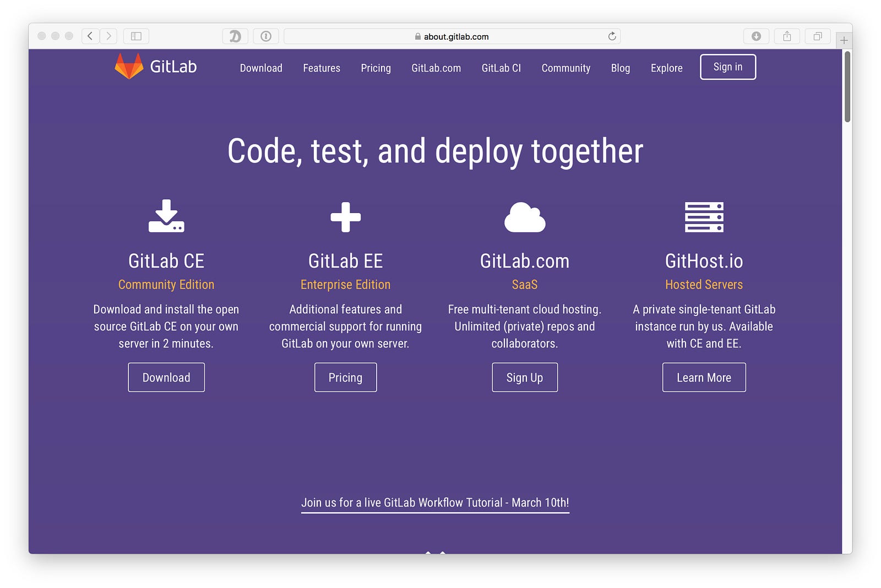Click the GitLab EE heading
Screen dimensions: 881x588
tap(346, 261)
